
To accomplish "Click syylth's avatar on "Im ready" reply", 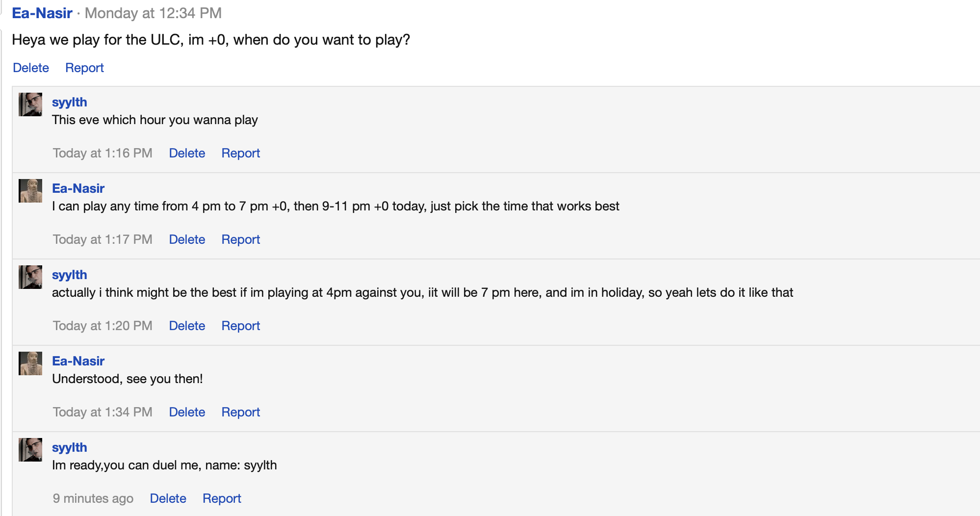I will pos(30,450).
